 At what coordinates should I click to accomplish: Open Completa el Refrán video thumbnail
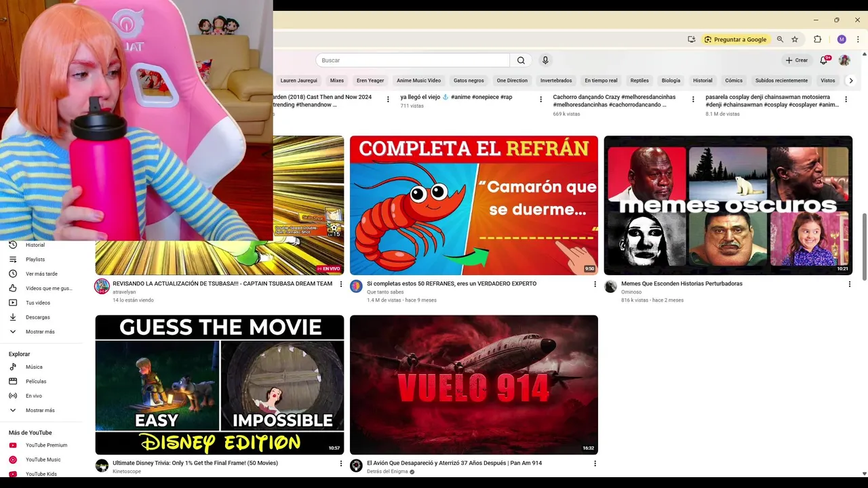(x=474, y=205)
